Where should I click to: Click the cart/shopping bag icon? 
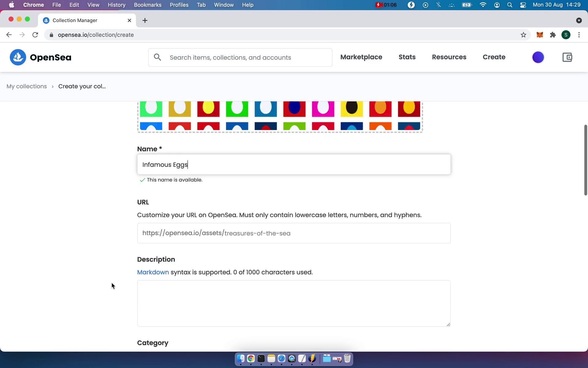point(568,57)
